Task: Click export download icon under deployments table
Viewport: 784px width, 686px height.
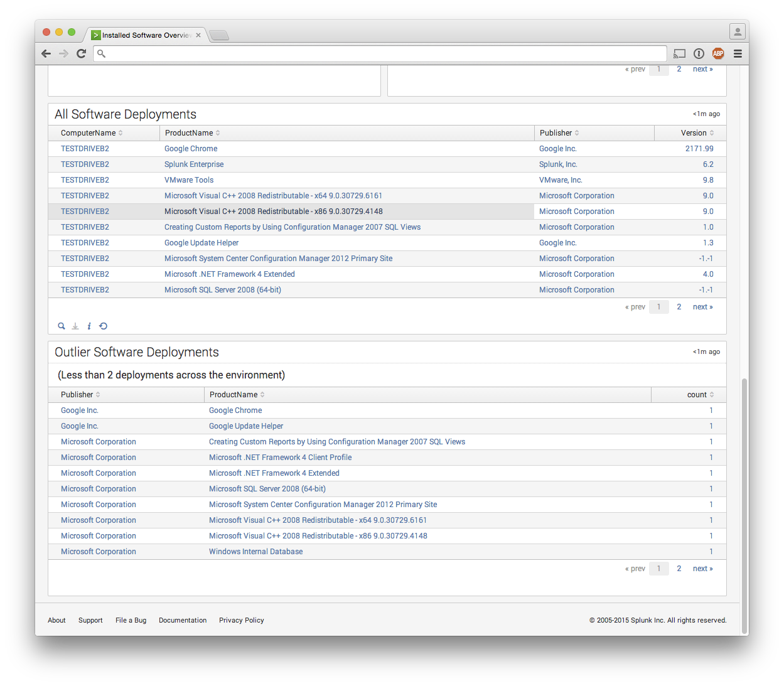Action: (x=75, y=326)
